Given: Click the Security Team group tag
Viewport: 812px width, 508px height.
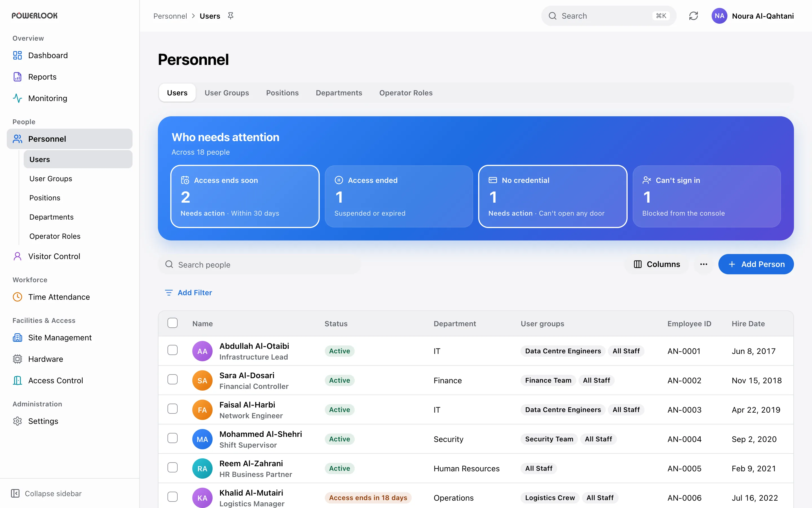Looking at the screenshot, I should point(549,439).
